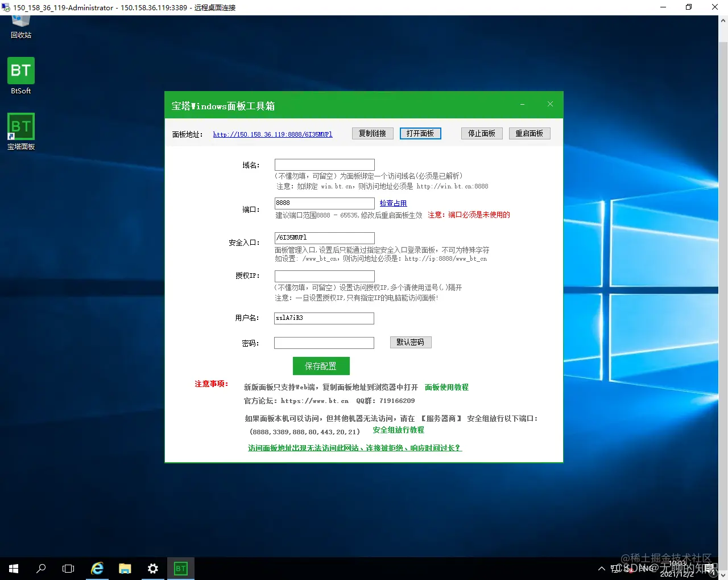The width and height of the screenshot is (728, 580).
Task: Restore down the remote desktop window
Action: point(689,7)
